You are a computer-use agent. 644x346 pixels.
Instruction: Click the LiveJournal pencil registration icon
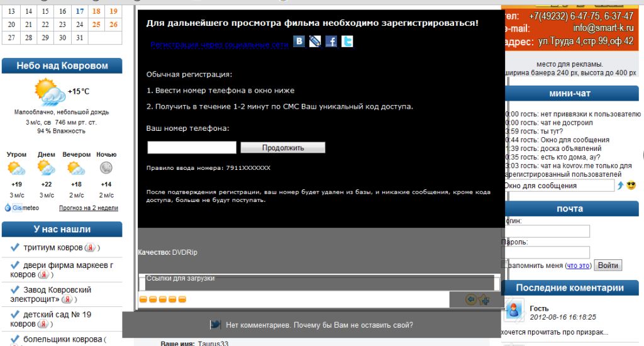tap(315, 42)
